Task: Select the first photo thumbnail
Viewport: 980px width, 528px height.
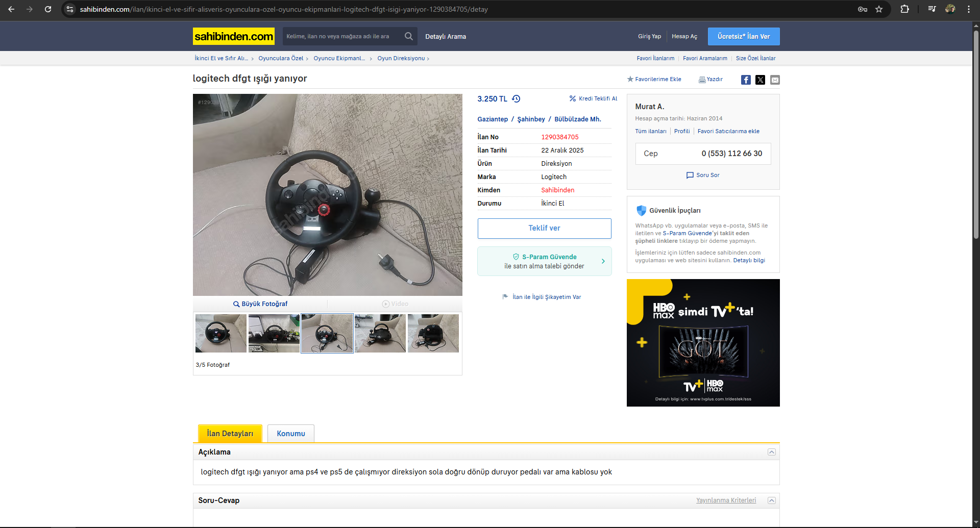Action: [x=220, y=333]
